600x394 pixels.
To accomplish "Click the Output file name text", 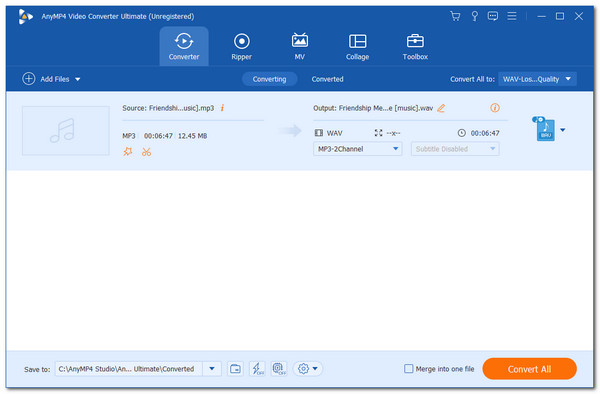I will (373, 108).
